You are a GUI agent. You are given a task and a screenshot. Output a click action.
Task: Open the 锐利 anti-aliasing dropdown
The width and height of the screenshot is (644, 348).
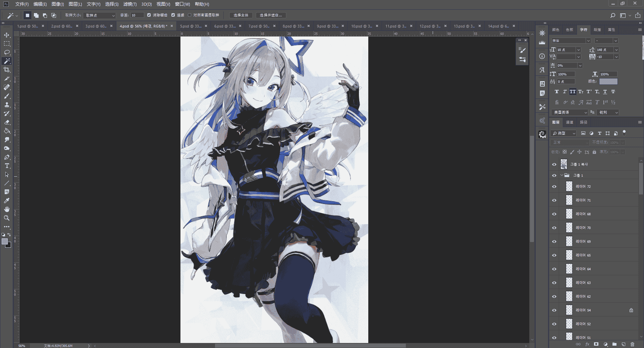(608, 112)
